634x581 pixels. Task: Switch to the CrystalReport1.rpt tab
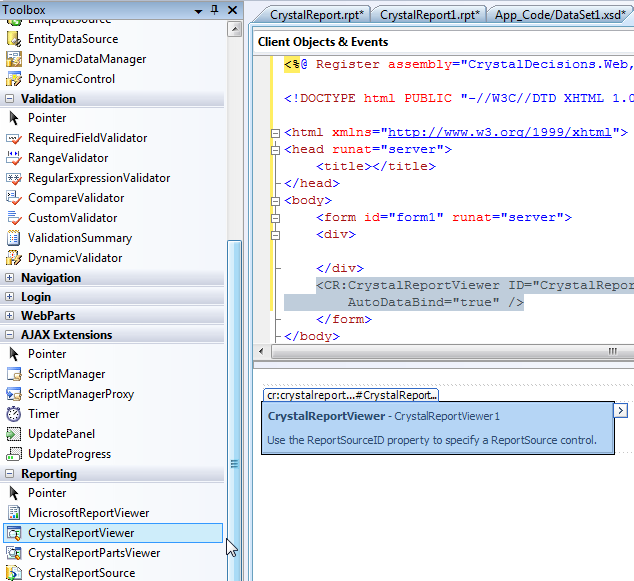coord(429,15)
